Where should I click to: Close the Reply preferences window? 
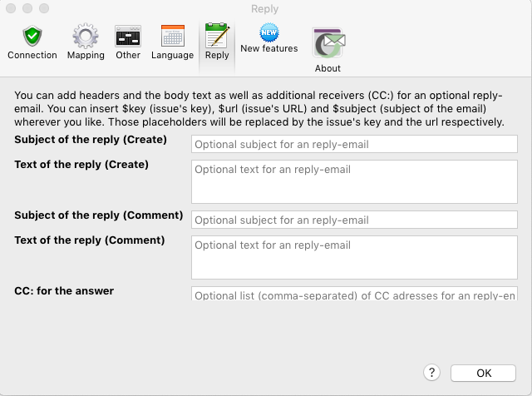click(x=11, y=8)
